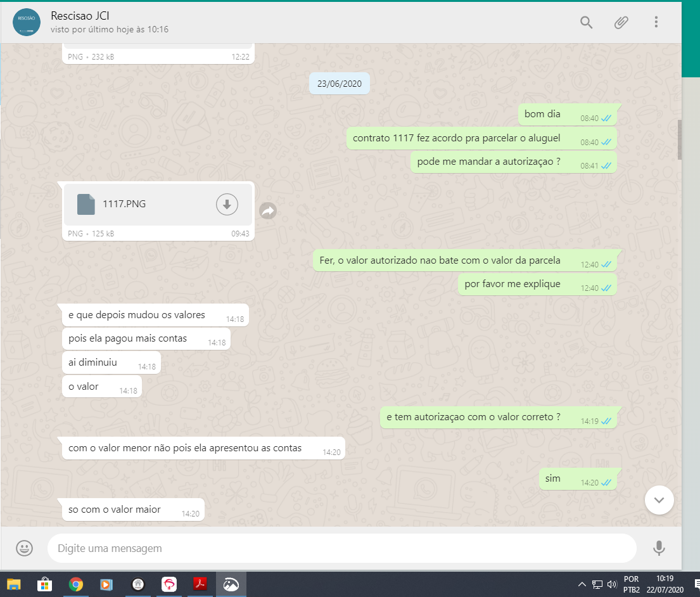Screen dimensions: 700x597
Task: Click the search icon in chat header
Action: tap(587, 23)
